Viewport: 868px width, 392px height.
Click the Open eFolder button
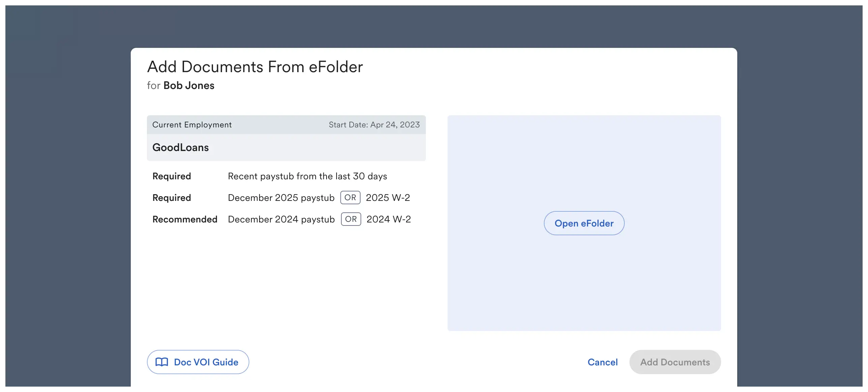[x=584, y=223]
